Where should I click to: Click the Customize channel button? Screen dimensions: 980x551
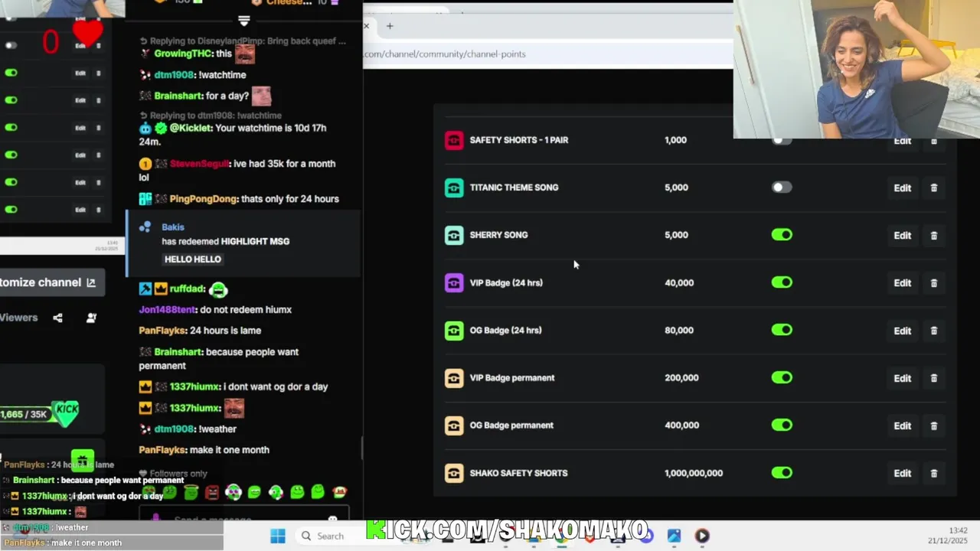coord(51,282)
